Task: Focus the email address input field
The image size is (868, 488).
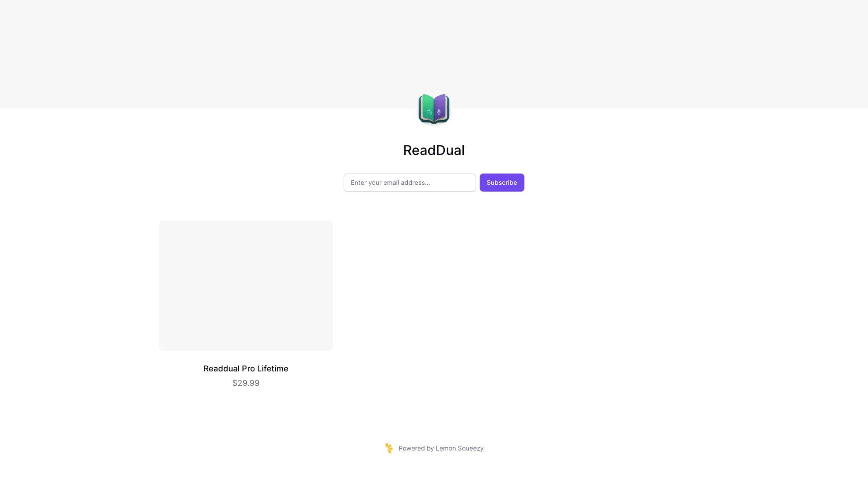Action: coord(410,183)
